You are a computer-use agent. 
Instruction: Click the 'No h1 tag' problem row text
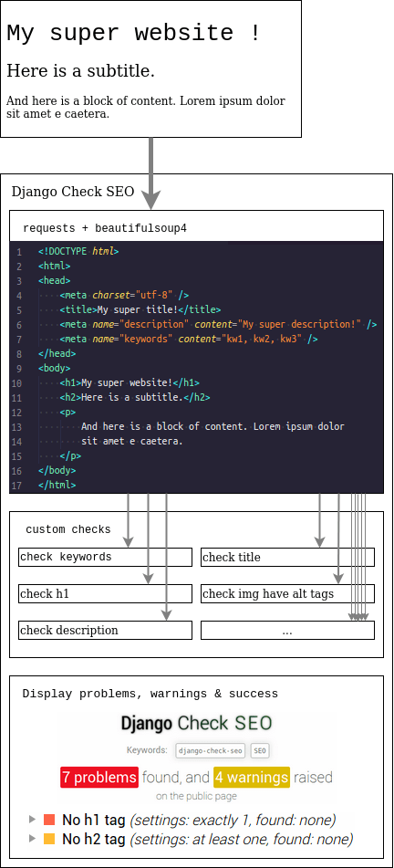(94, 820)
